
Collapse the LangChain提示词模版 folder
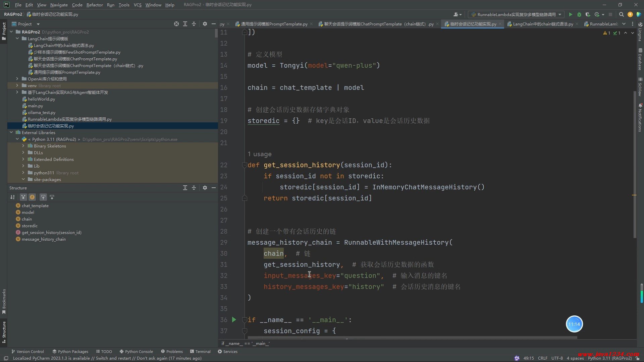[17, 39]
